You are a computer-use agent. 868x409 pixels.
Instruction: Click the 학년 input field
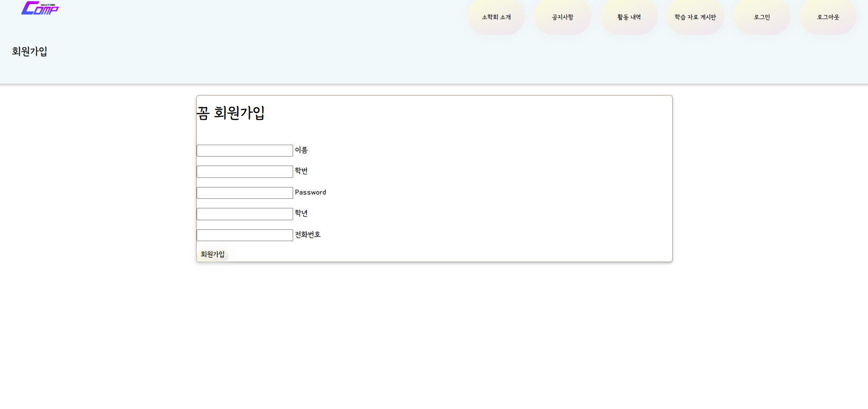pyautogui.click(x=244, y=214)
